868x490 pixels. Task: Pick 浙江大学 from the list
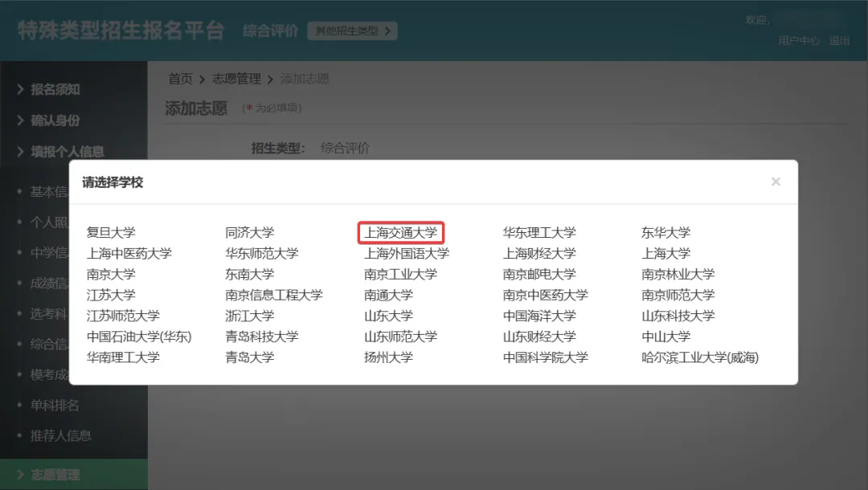click(x=249, y=316)
